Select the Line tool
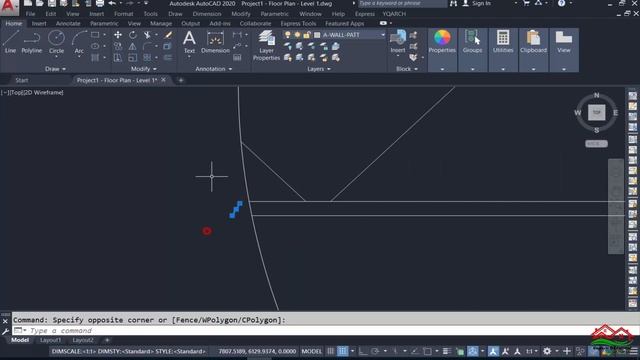This screenshot has height=360, width=640. coord(10,42)
